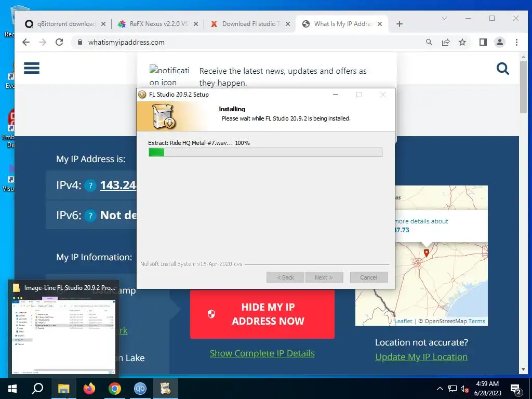This screenshot has height=399, width=532.
Task: Click map Terms link
Action: pos(477,321)
